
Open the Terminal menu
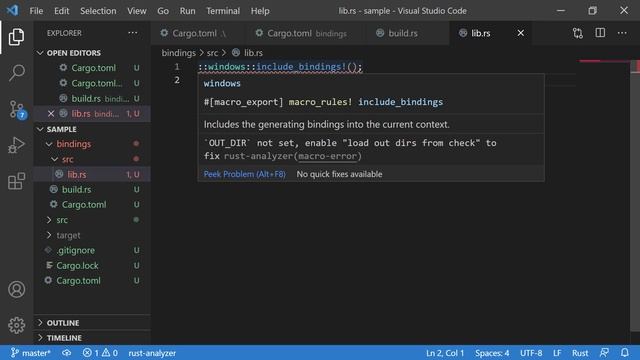(x=223, y=11)
